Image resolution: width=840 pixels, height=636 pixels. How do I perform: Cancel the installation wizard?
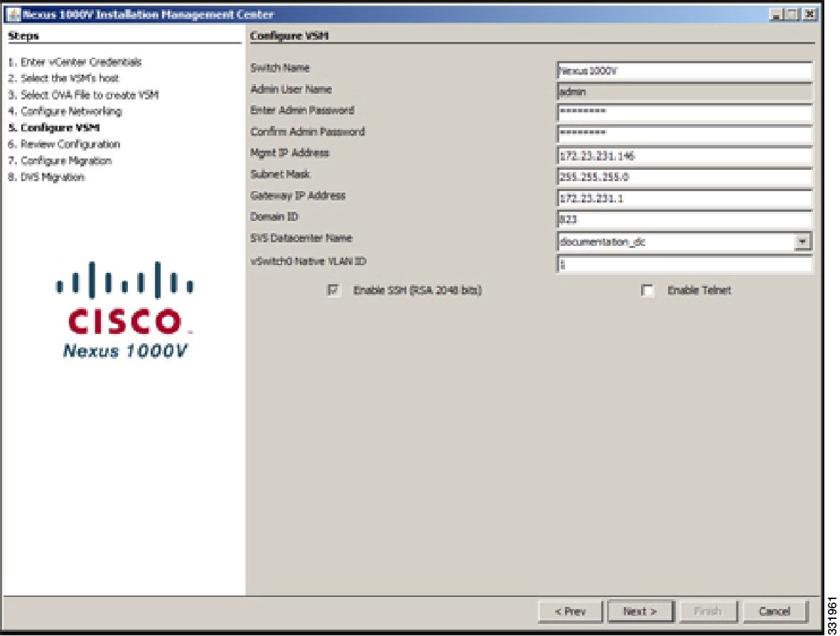point(775,611)
